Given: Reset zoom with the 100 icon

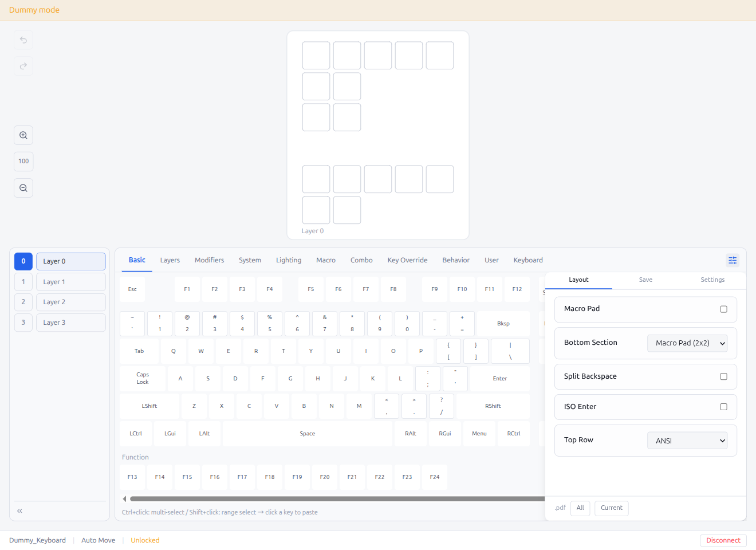Looking at the screenshot, I should (x=23, y=161).
